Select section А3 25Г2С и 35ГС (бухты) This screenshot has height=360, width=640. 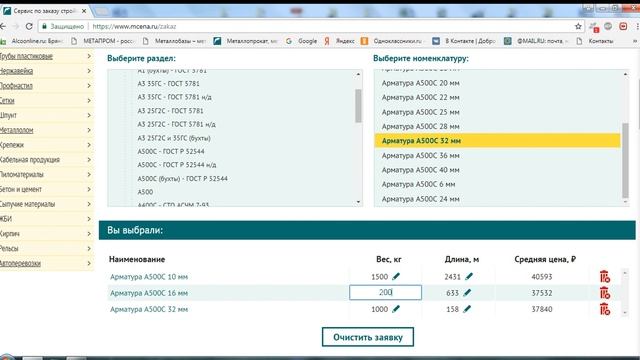[174, 138]
